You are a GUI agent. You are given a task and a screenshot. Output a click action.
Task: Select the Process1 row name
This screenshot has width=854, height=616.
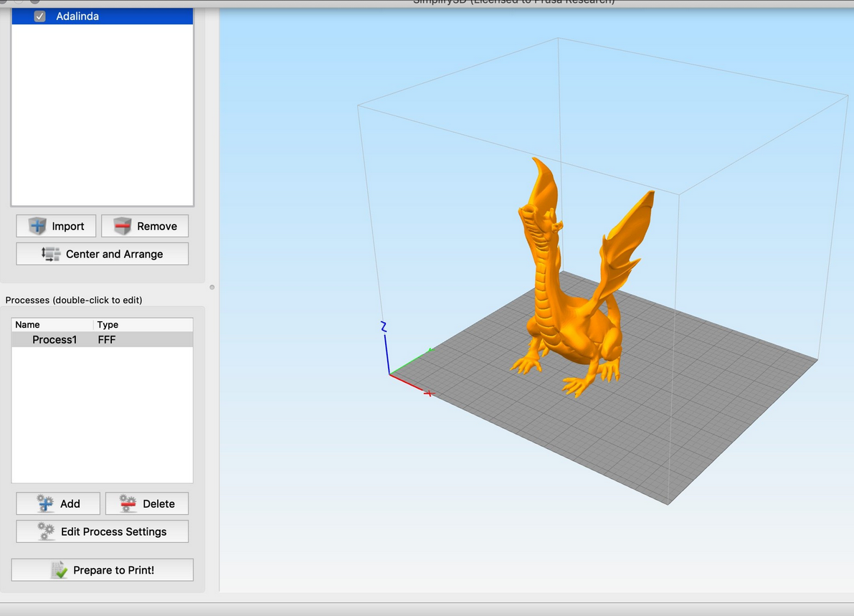(54, 340)
